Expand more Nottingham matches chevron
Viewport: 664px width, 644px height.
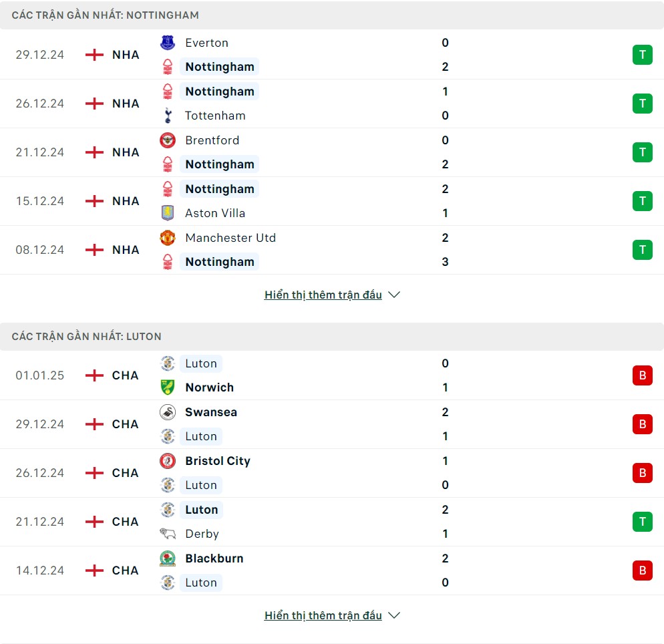[394, 295]
